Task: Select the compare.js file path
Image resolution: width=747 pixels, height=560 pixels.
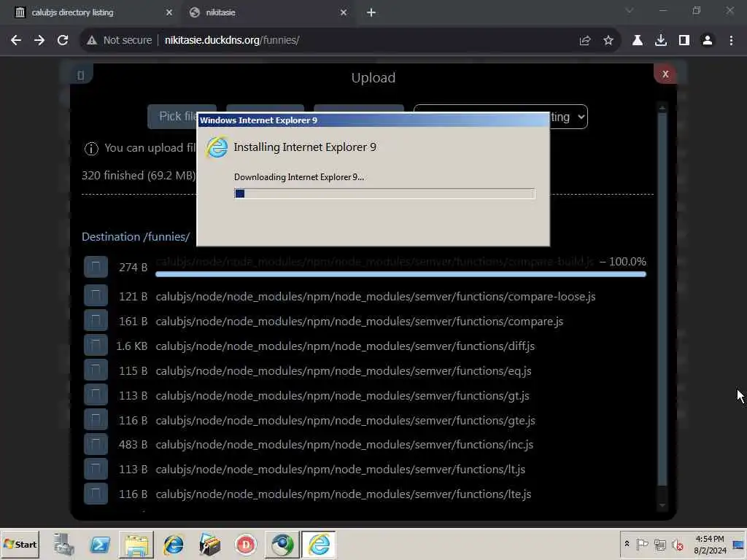Action: (359, 322)
